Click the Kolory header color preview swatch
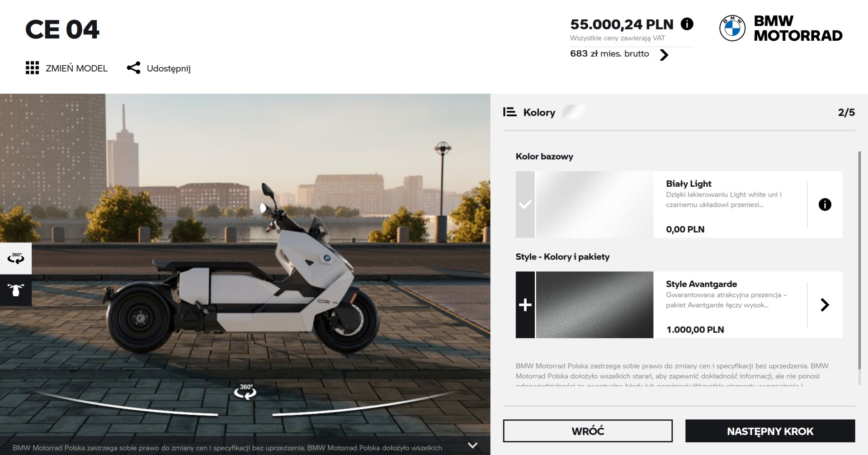Screen dimensions: 868x455 pos(574,112)
